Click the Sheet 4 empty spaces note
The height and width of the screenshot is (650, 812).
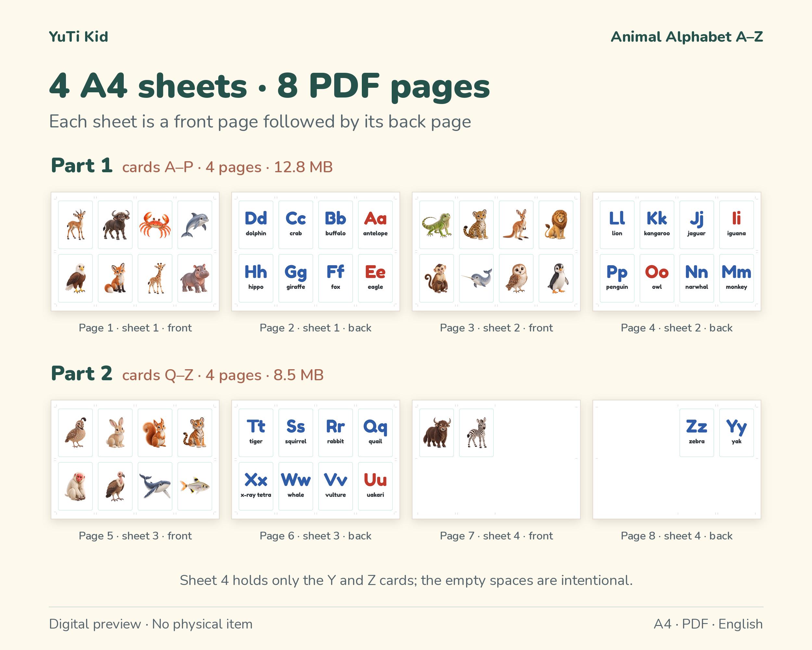click(406, 580)
